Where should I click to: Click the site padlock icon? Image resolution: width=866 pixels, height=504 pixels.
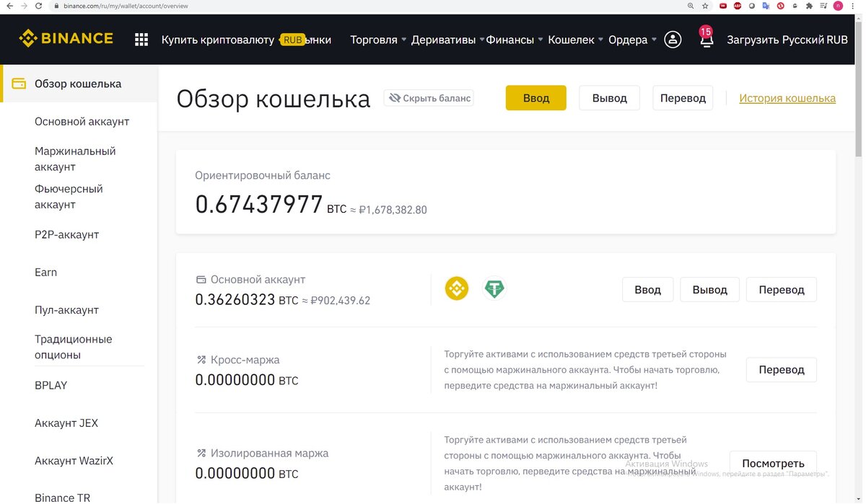tap(56, 6)
